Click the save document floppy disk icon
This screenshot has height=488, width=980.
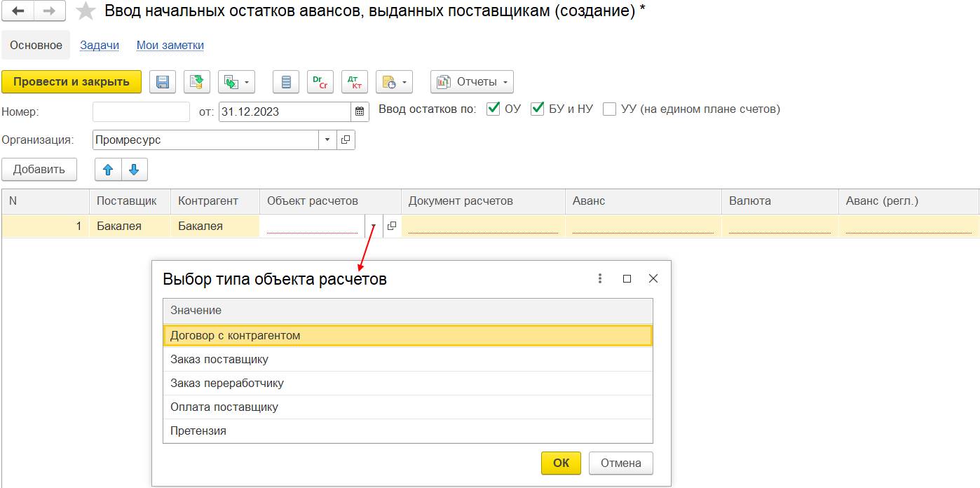pyautogui.click(x=162, y=82)
